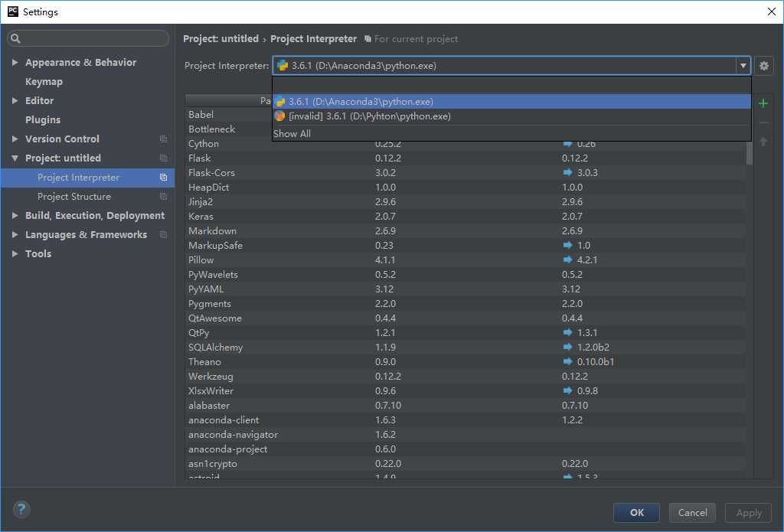Click the Cancel button
784x532 pixels.
[692, 513]
